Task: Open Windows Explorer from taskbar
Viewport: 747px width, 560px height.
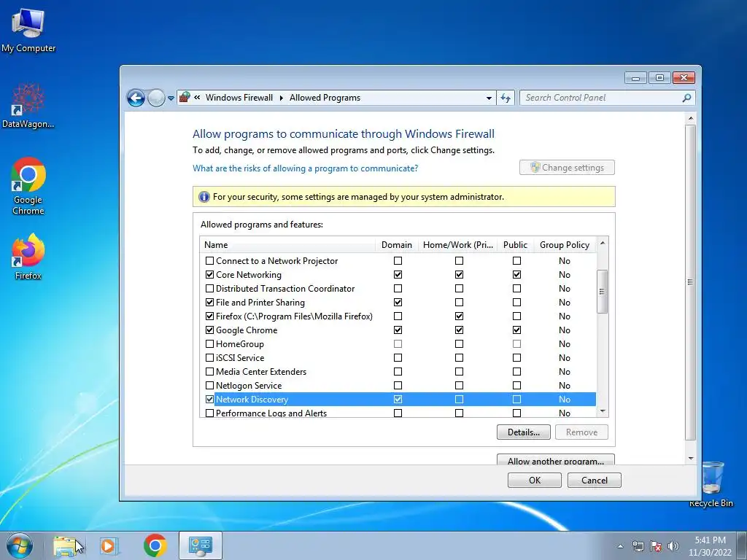Action: 66,545
